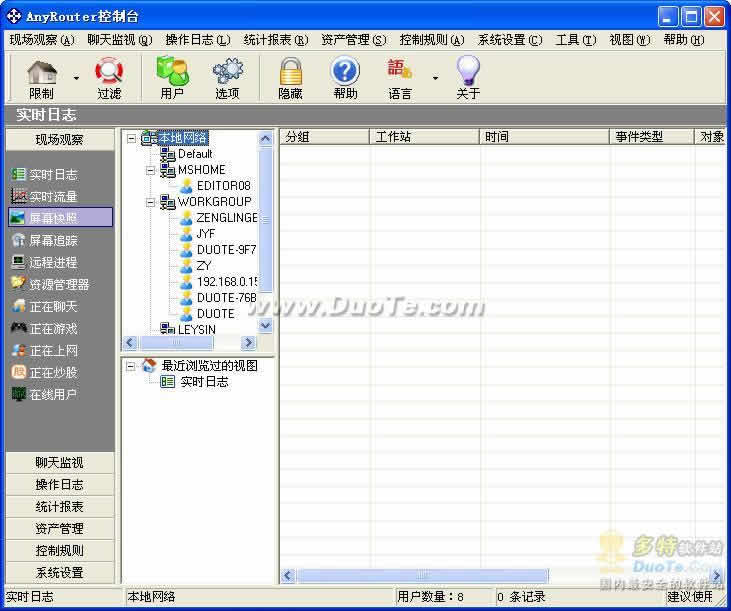Image resolution: width=731 pixels, height=611 pixels.
Task: Select 资源管理器 in the sidebar
Action: point(50,284)
